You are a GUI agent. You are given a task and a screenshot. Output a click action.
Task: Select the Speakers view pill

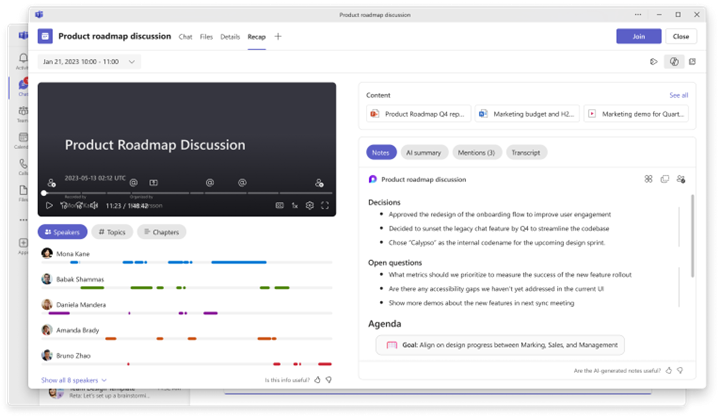click(62, 232)
